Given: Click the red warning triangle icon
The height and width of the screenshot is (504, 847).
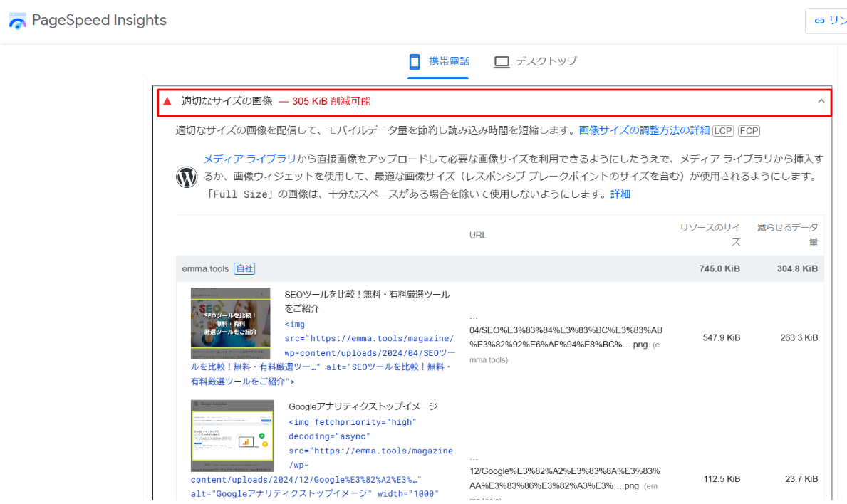Looking at the screenshot, I should pyautogui.click(x=167, y=102).
